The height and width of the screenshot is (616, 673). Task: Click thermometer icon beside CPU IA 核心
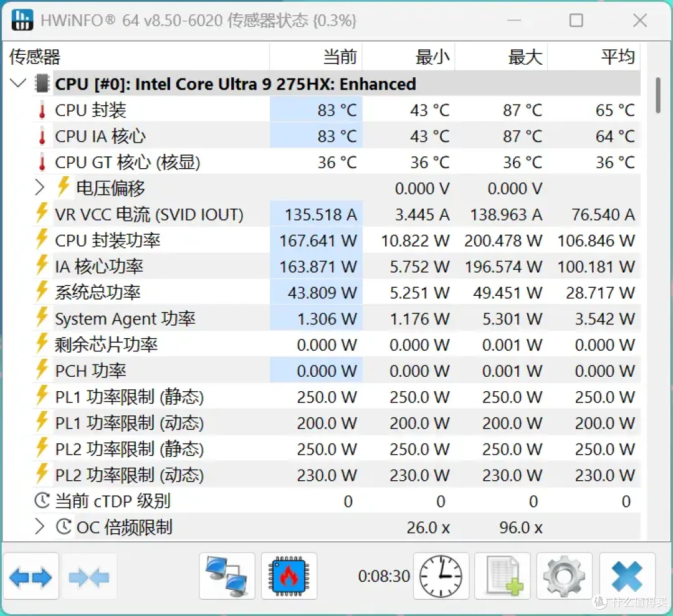[42, 136]
